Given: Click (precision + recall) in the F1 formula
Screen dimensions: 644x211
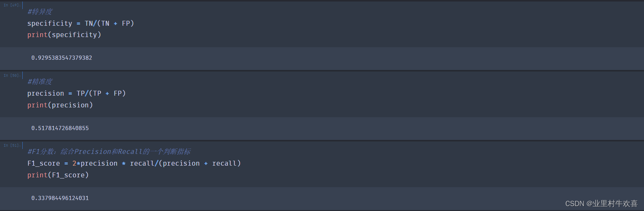Looking at the screenshot, I should (200, 163).
